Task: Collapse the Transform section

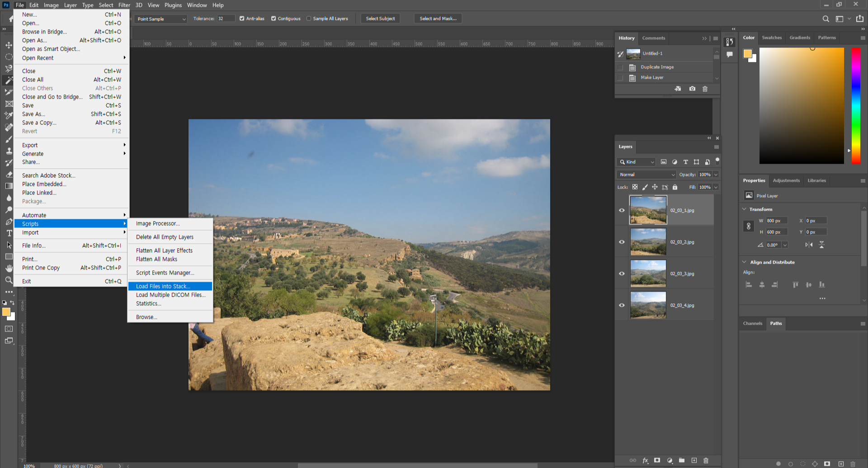Action: [744, 209]
